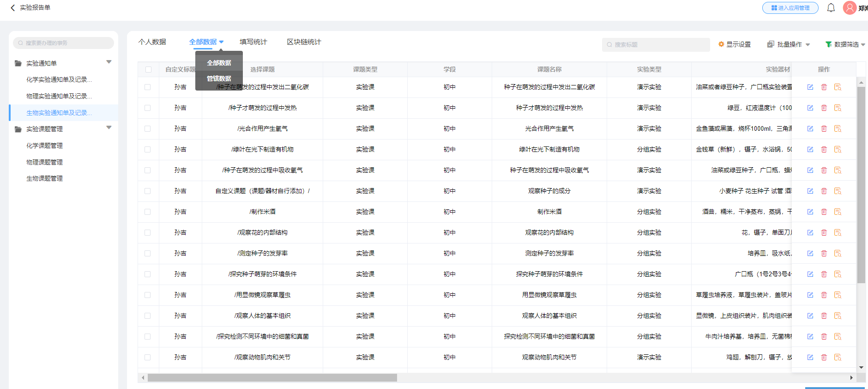This screenshot has width=868, height=389.
Task: Delete the 观察人体的基本组织 row
Action: point(824,316)
